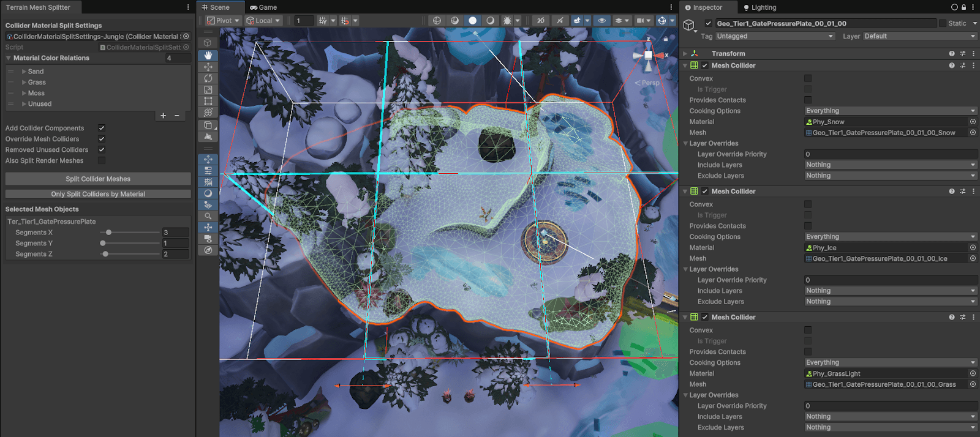Select the Rect tool
Screen dimensions: 980x437
(x=208, y=101)
